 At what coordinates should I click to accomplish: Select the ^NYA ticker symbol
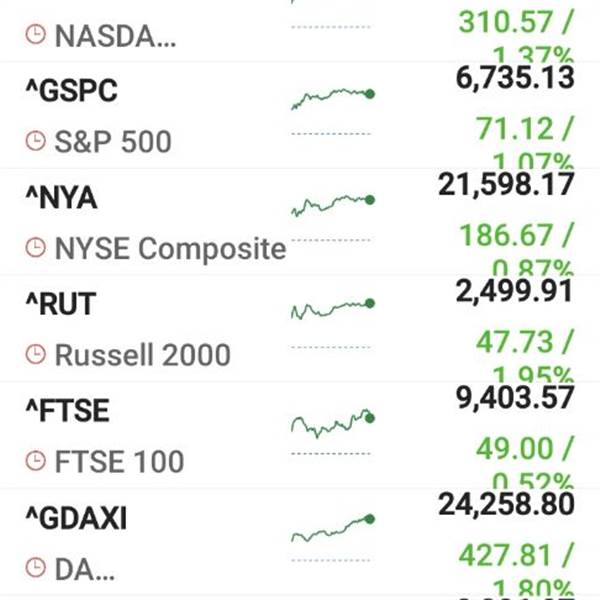click(x=61, y=198)
